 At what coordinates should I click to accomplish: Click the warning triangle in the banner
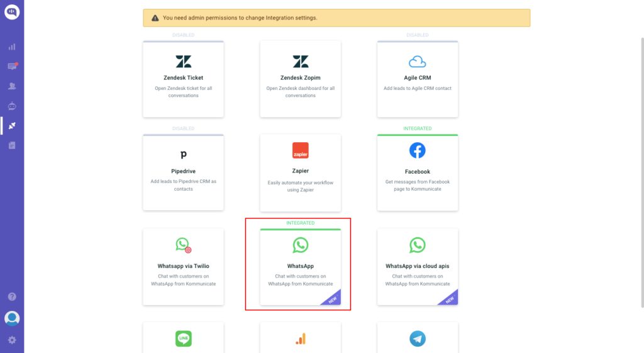point(155,18)
